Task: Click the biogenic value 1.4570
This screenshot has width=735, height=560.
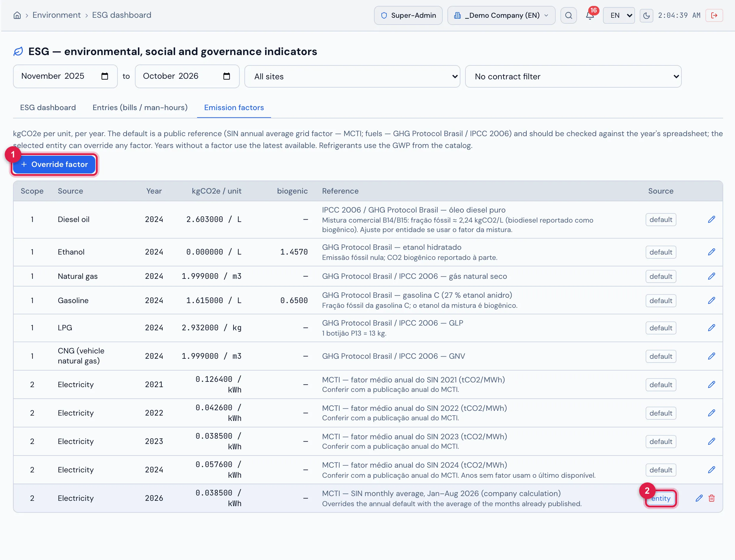Action: (x=294, y=252)
